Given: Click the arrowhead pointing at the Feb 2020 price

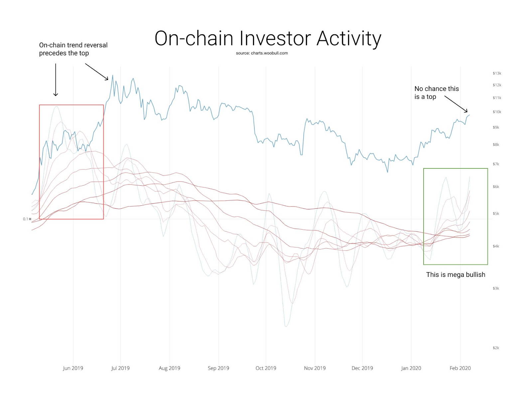Looking at the screenshot, I should [x=466, y=111].
